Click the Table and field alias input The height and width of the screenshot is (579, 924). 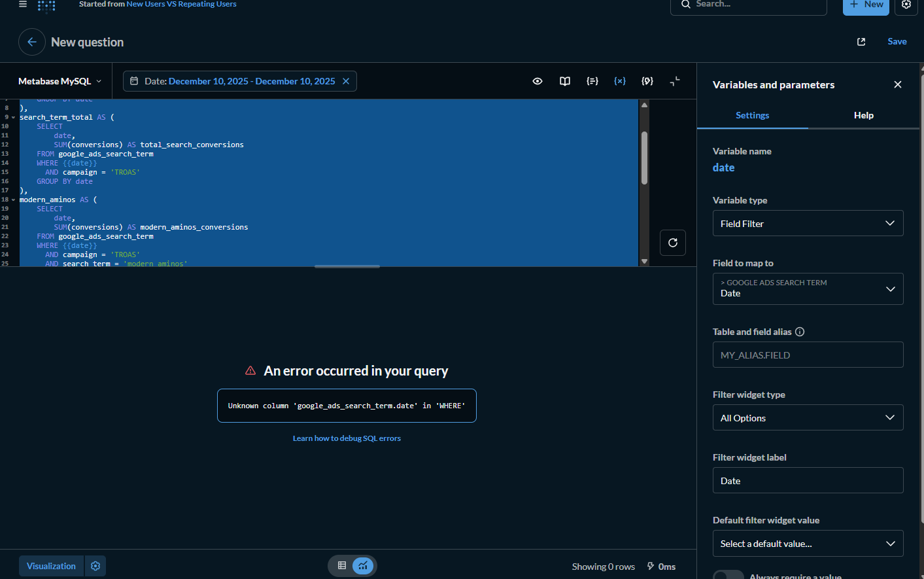(x=808, y=355)
